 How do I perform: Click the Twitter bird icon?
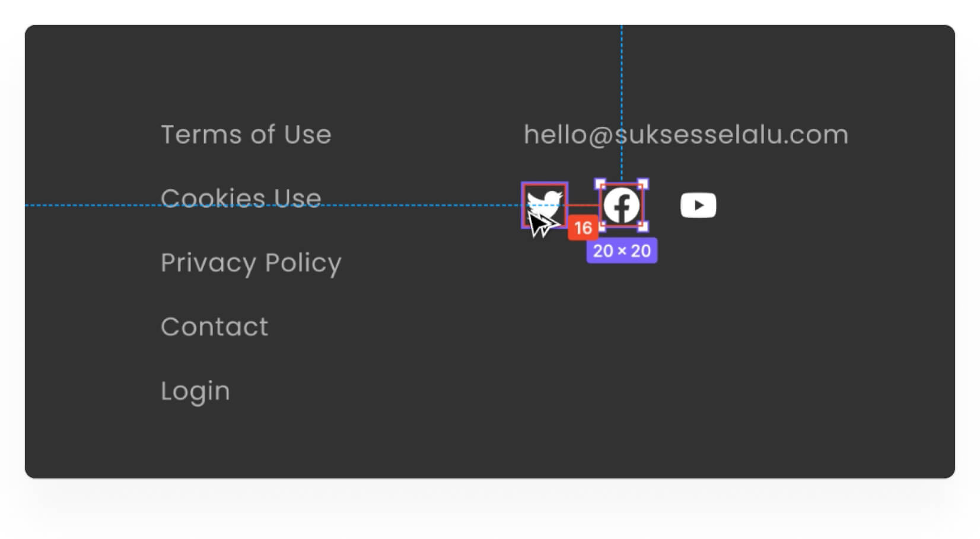pos(545,202)
